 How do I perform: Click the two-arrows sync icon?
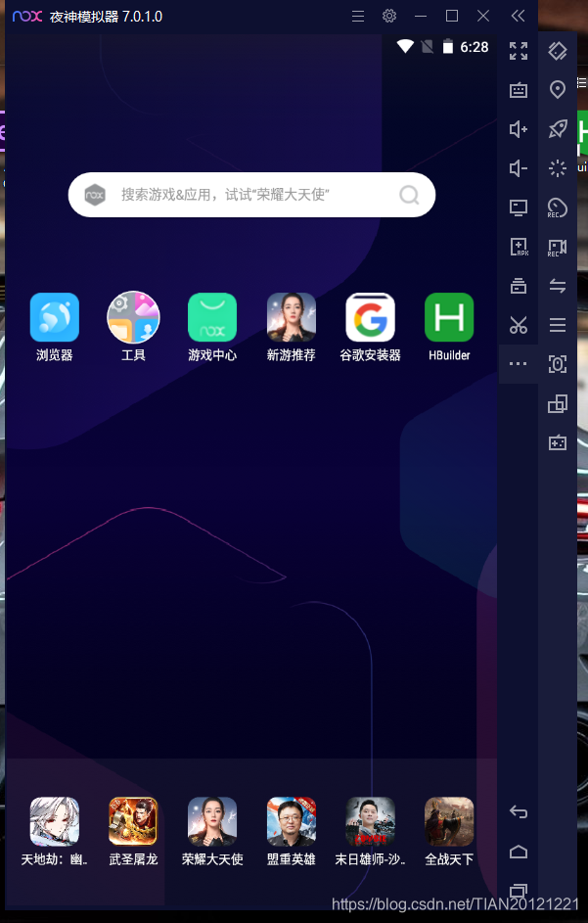coord(558,286)
